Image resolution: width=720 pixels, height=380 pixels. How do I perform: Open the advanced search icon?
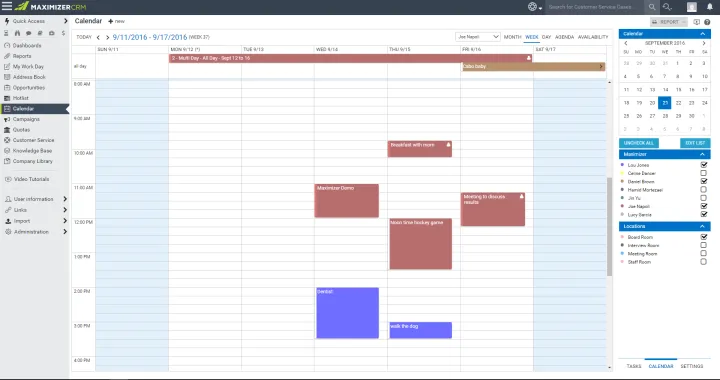click(x=667, y=7)
